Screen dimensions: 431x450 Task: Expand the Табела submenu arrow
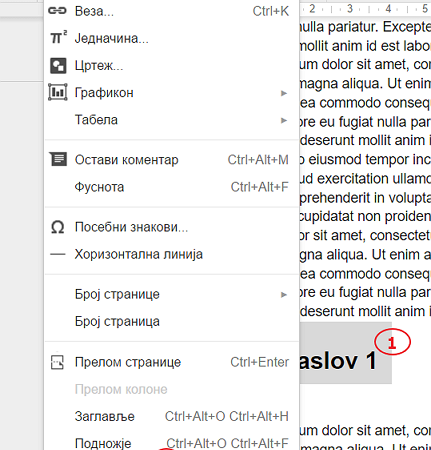[284, 120]
